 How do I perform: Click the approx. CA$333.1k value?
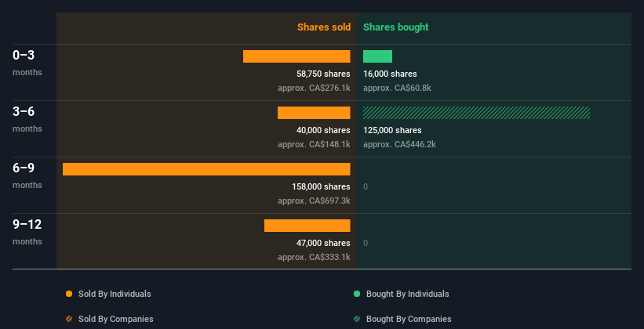314,257
